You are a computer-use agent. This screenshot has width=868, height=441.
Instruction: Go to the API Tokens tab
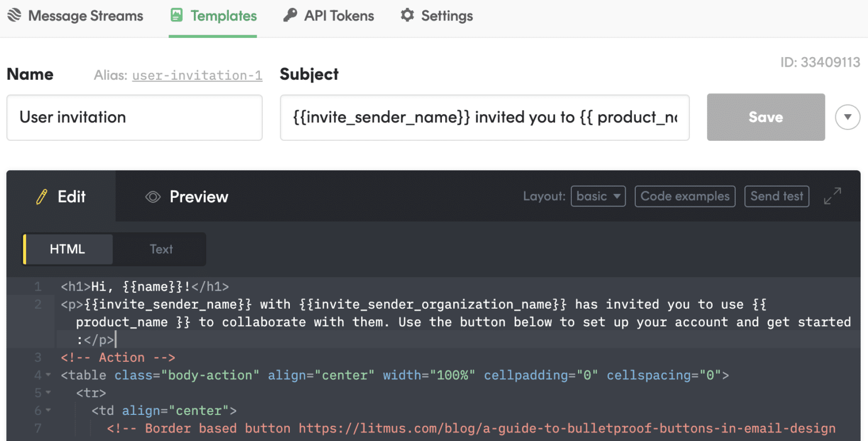[328, 16]
